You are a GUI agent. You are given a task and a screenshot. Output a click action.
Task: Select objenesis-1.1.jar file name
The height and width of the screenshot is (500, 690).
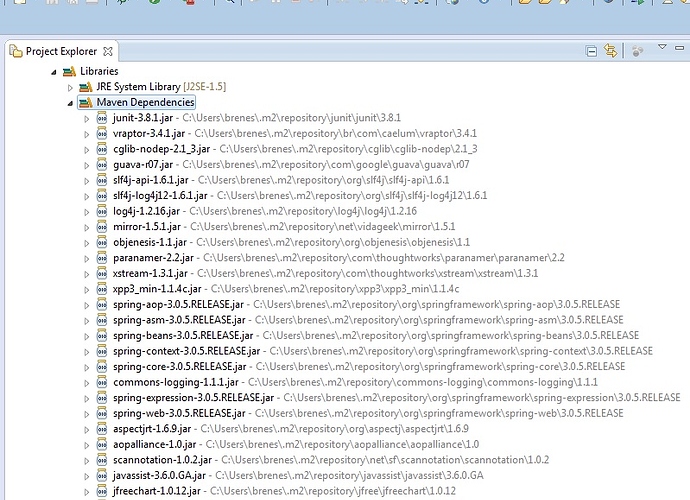coord(150,242)
